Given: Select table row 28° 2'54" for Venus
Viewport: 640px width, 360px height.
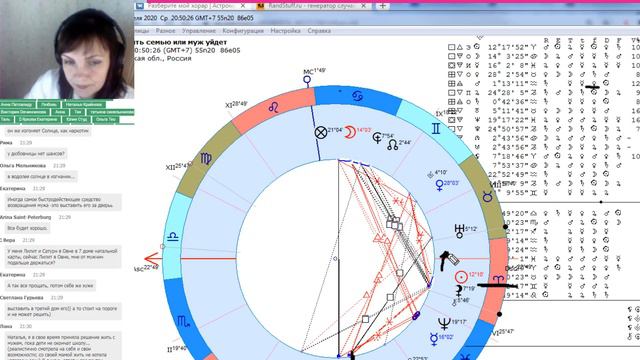Looking at the screenshot, I should 543,74.
